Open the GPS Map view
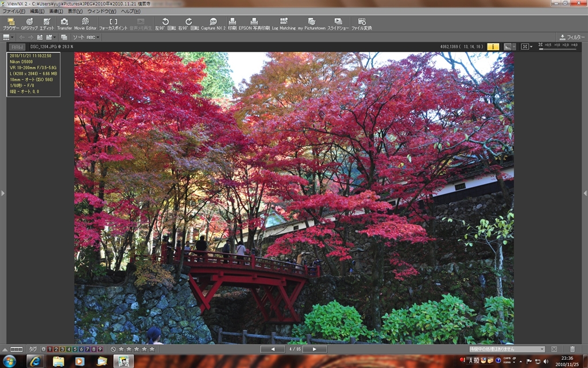The width and height of the screenshot is (588, 368). 29,24
